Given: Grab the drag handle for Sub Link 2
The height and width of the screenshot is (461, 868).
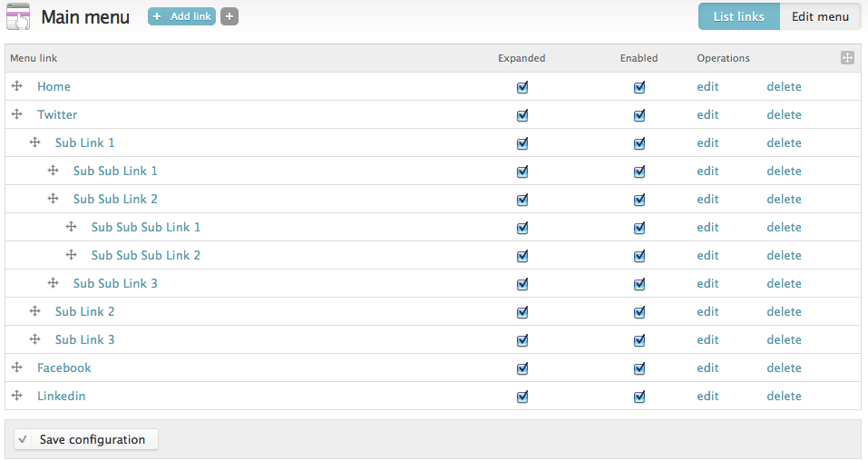Looking at the screenshot, I should 34,311.
